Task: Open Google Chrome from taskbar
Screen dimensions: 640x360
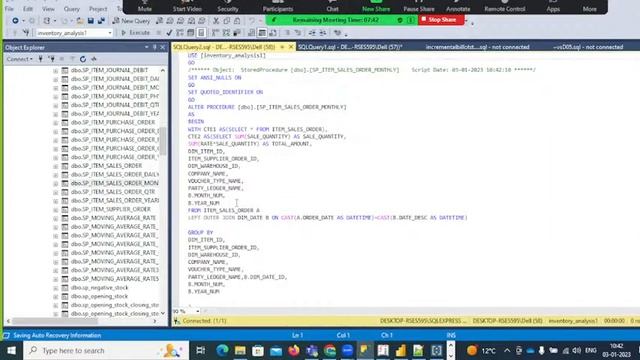Action: coord(330,351)
